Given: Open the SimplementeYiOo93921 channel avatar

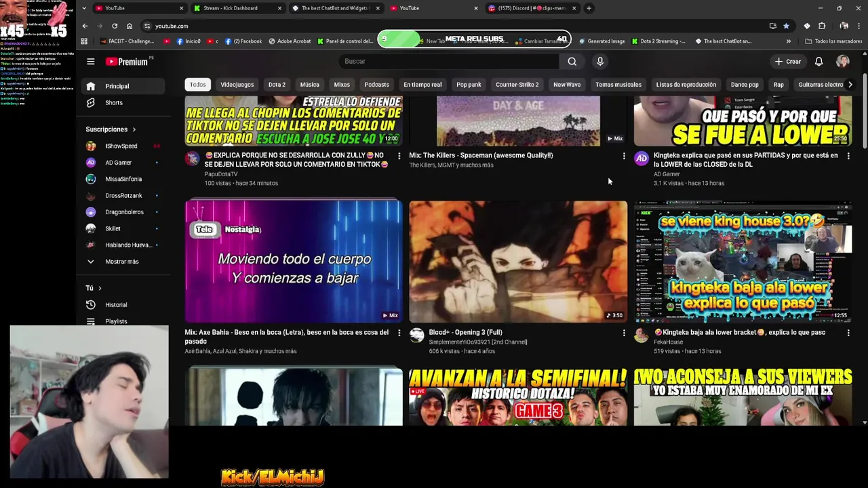Looking at the screenshot, I should (x=416, y=335).
